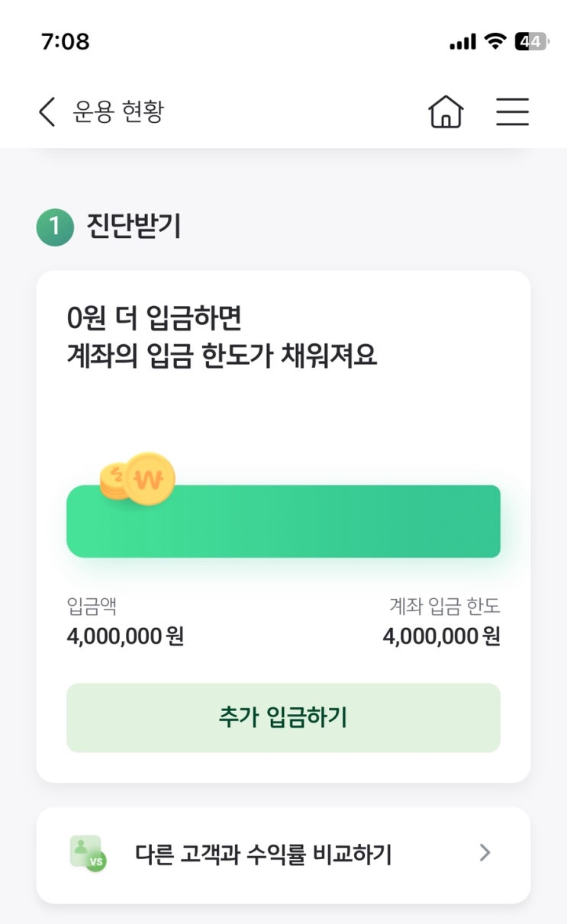
Task: Select the 진단받기 section heading
Action: coord(134,227)
